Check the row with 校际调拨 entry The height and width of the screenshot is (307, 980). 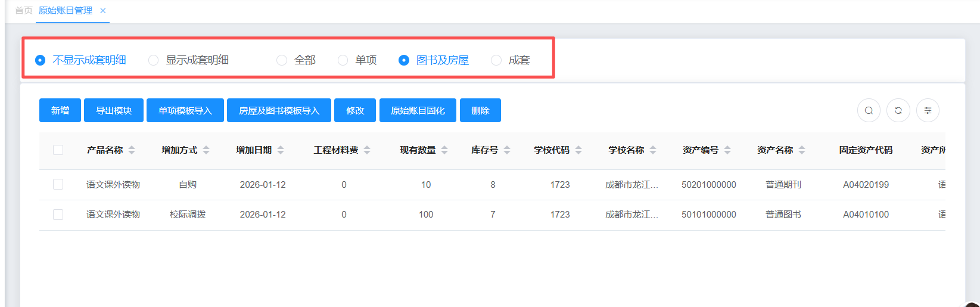58,215
